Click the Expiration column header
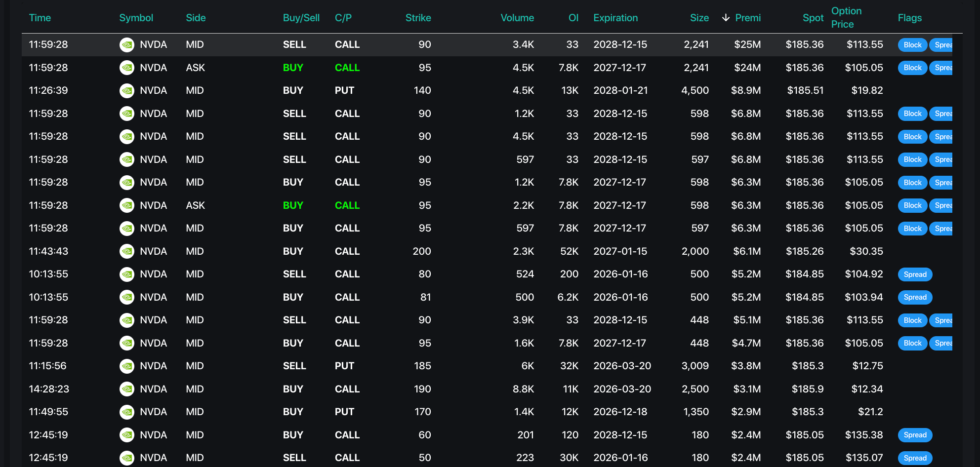Screen dimensions: 980x467 point(615,18)
